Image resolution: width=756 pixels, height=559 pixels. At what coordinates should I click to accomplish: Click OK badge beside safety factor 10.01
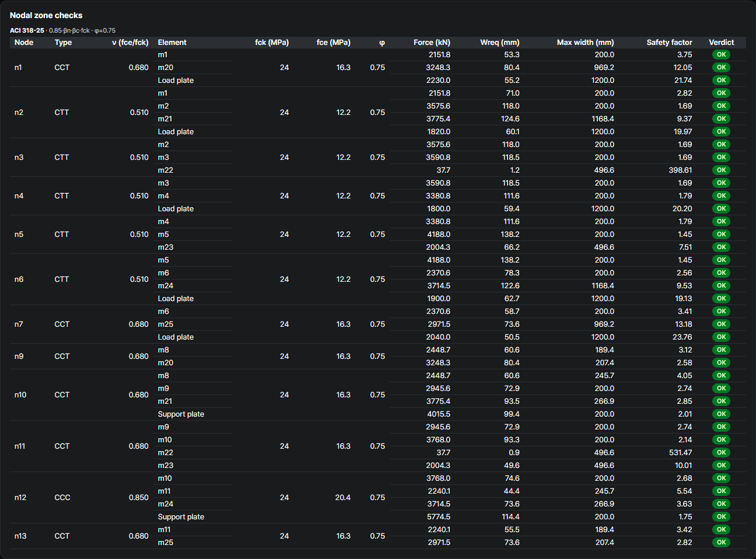tap(722, 466)
